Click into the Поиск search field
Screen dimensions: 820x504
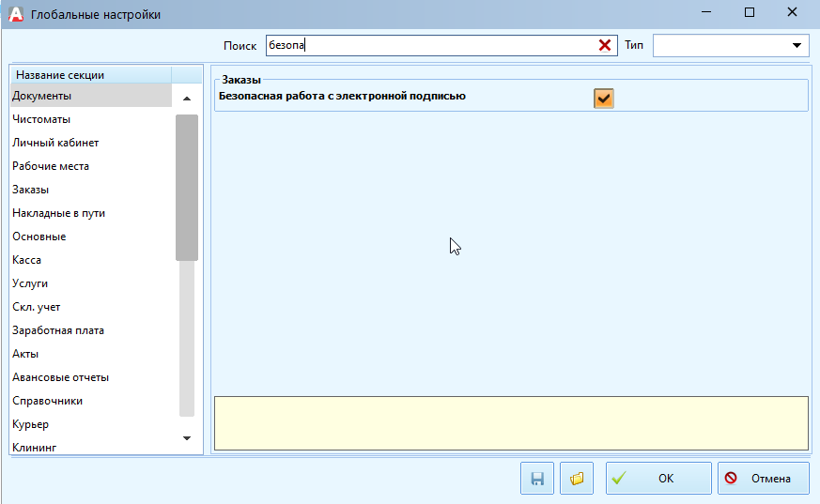pos(432,45)
